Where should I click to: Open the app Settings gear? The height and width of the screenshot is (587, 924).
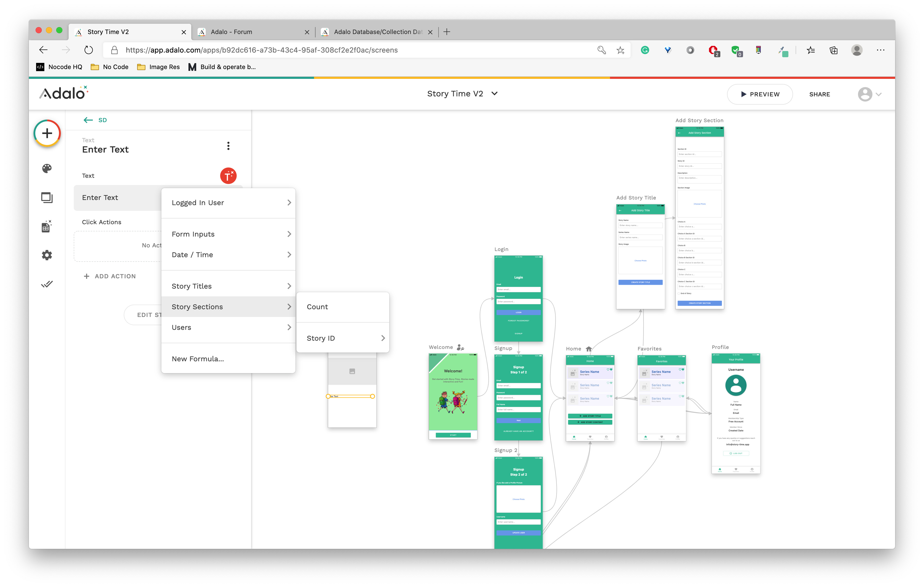pyautogui.click(x=46, y=255)
